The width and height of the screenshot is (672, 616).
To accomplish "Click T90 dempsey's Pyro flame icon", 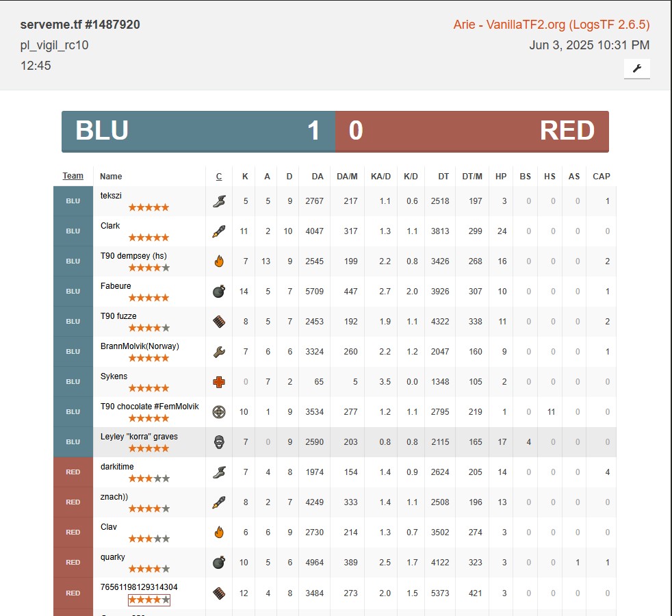I will (219, 261).
